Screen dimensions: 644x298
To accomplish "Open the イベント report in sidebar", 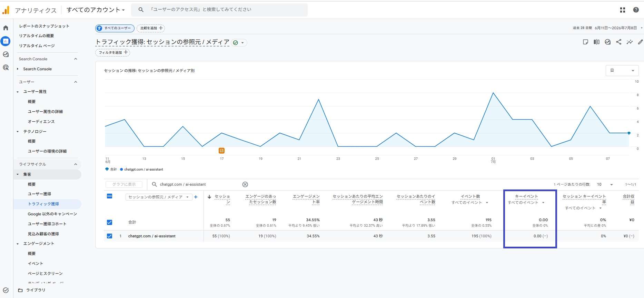I will coord(36,264).
